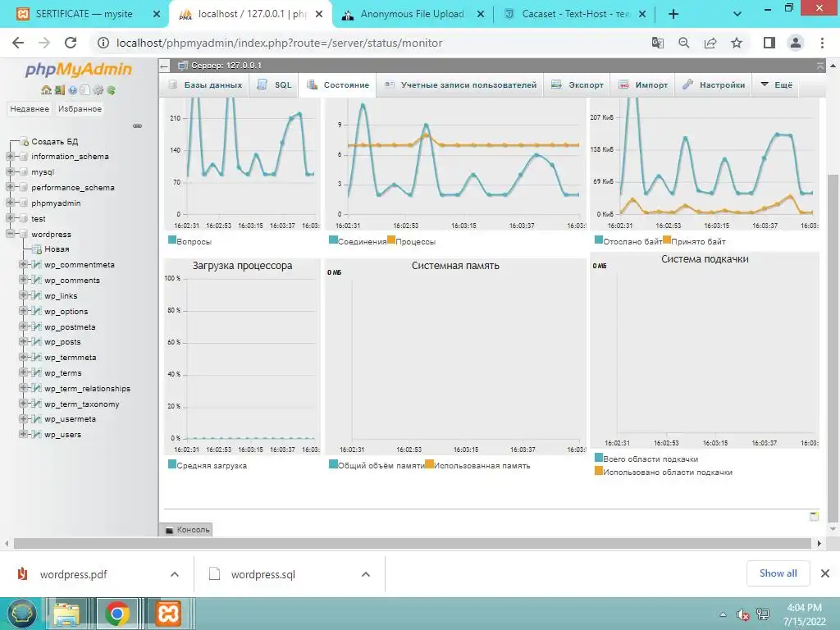This screenshot has width=840, height=630.
Task: Open navigation panel settings gear icon
Action: [98, 90]
